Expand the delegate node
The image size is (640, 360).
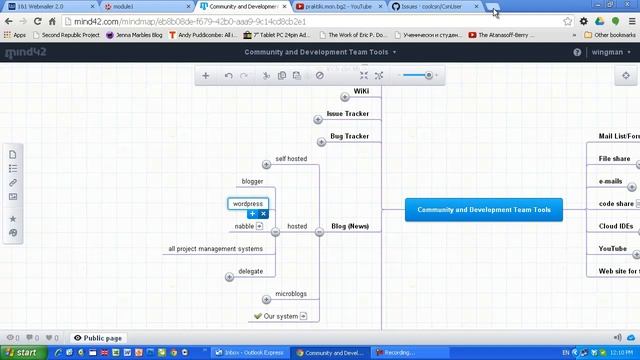click(x=229, y=277)
